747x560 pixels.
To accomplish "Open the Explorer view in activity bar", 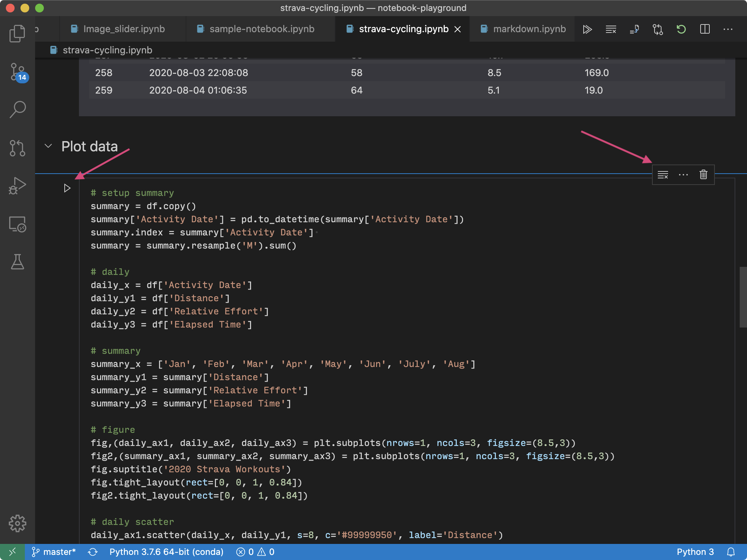I will (17, 34).
